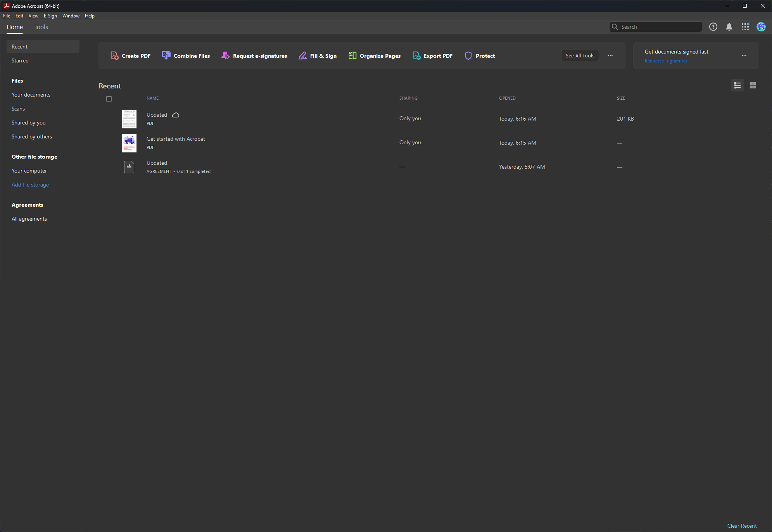Open the apps grid launcher
Image resolution: width=772 pixels, height=532 pixels.
click(x=745, y=27)
